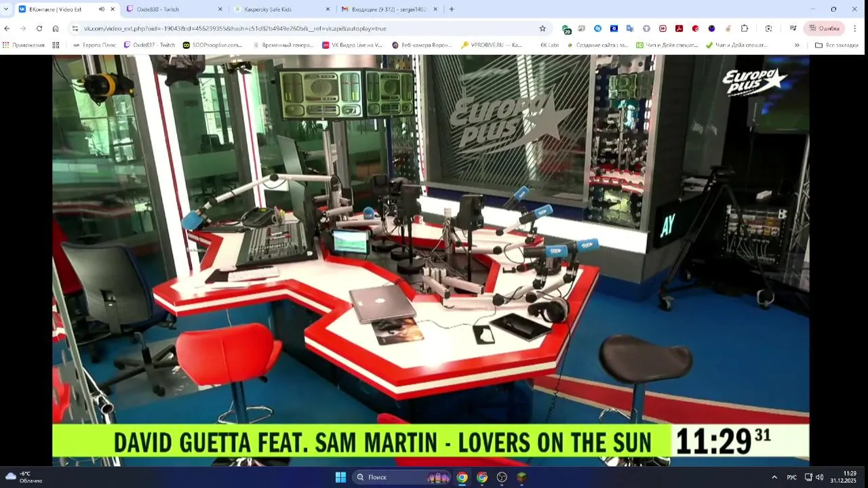Image resolution: width=868 pixels, height=488 pixels.
Task: Open the SOOPsooplive.com bookmark
Action: (x=213, y=45)
